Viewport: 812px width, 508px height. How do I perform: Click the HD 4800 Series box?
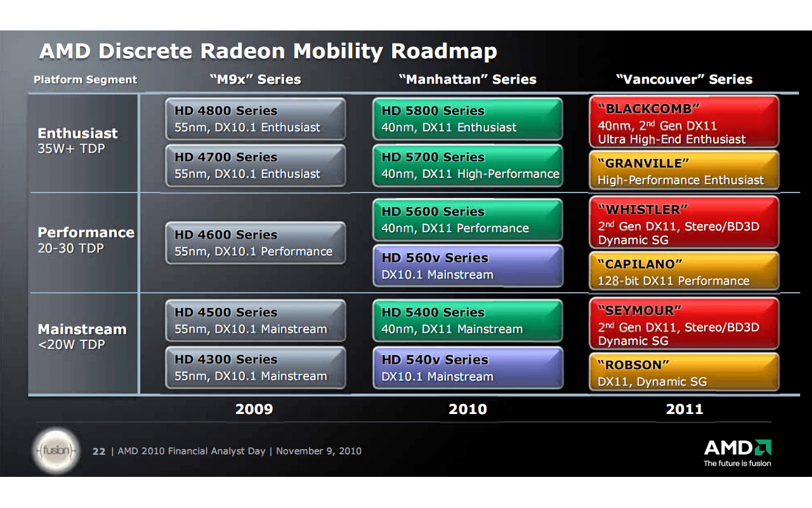[x=256, y=119]
